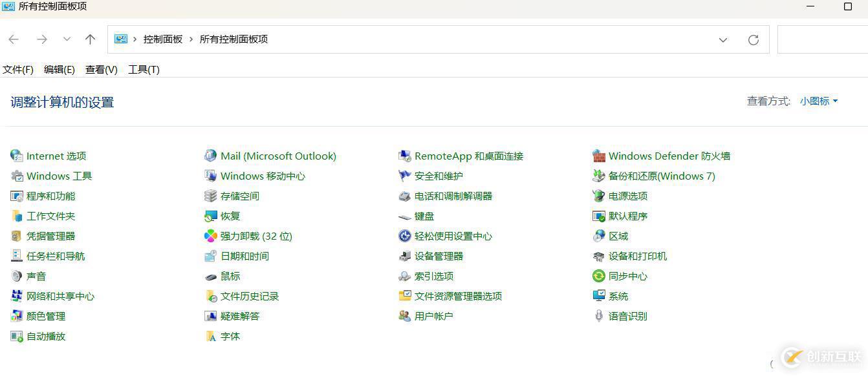868x376 pixels.
Task: Click the 所有控制面板项 breadcrumb
Action: (x=233, y=39)
